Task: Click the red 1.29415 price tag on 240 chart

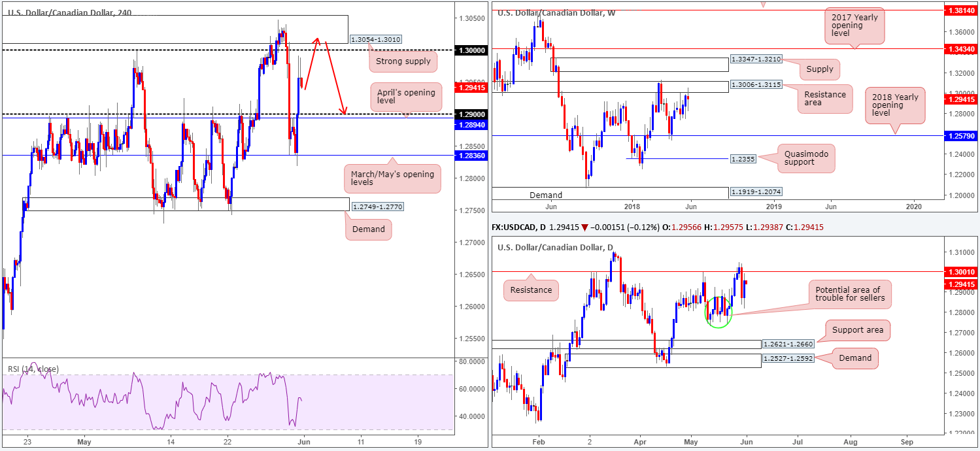Action: (x=471, y=88)
